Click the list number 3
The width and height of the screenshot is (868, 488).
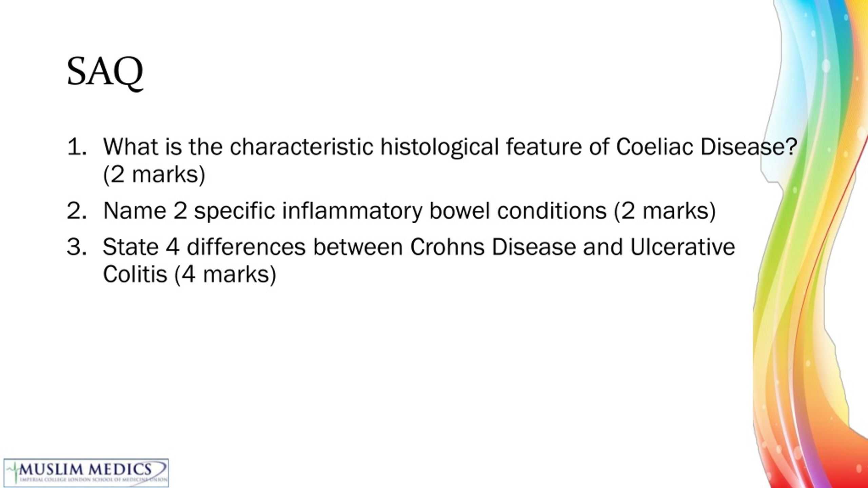click(77, 247)
